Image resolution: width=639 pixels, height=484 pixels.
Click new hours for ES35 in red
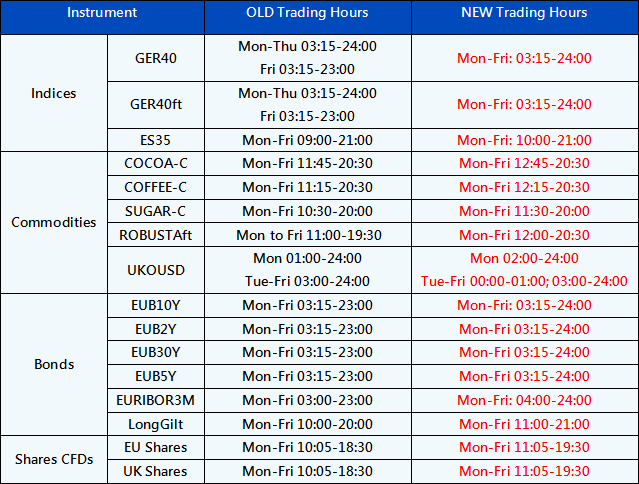[524, 140]
